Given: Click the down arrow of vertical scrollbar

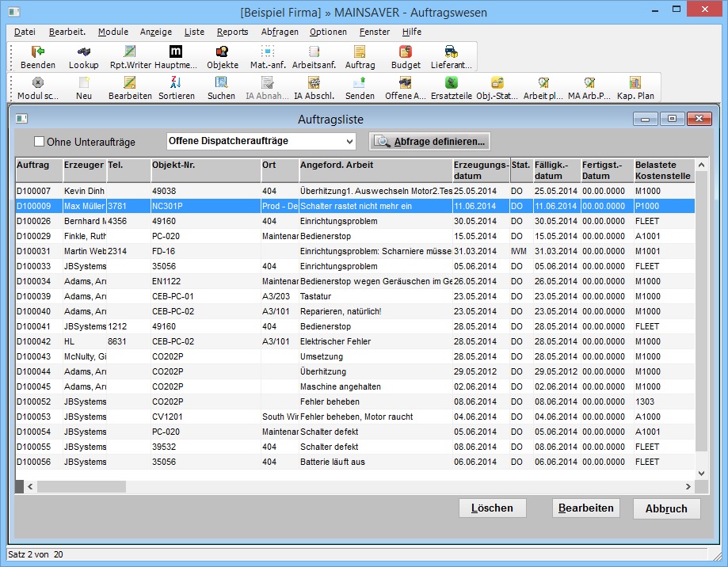Looking at the screenshot, I should point(702,474).
